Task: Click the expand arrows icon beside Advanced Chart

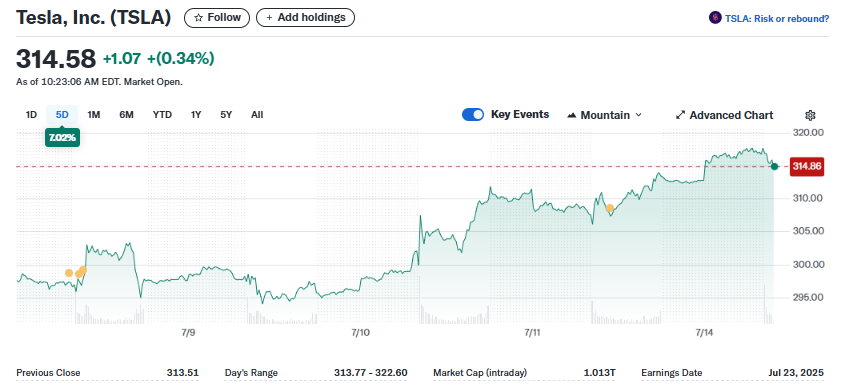Action: [680, 115]
